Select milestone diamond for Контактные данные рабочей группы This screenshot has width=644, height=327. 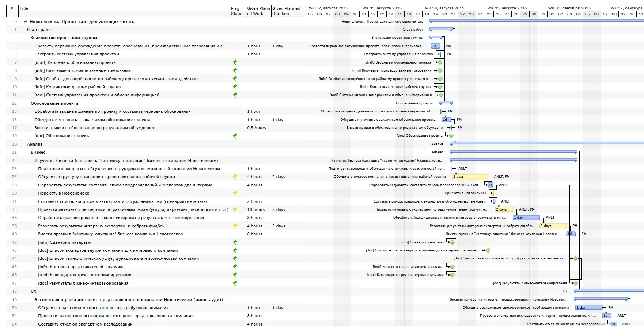click(440, 87)
